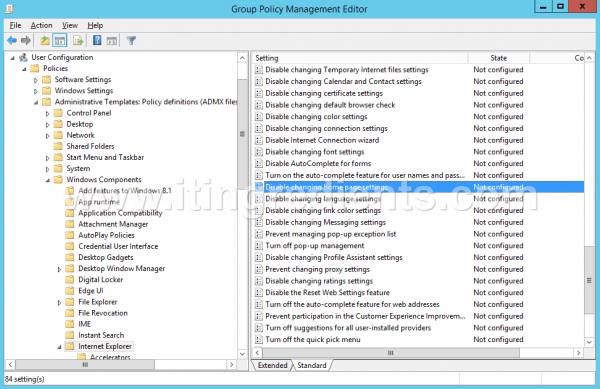
Task: Open the Help menu
Action: point(95,25)
